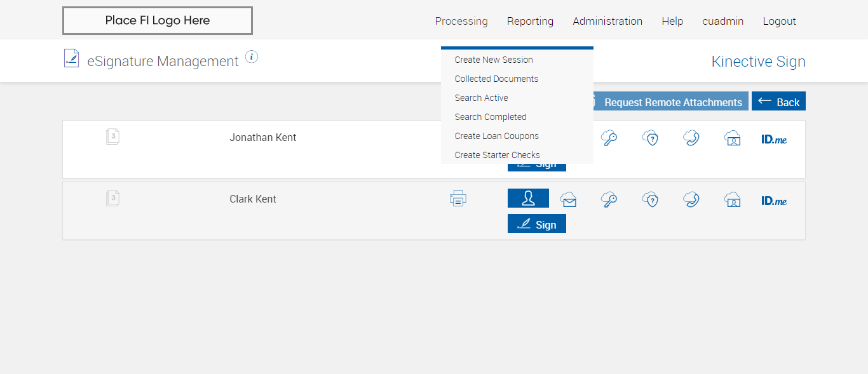The width and height of the screenshot is (868, 374).
Task: Choose Search Completed menu entry
Action: (491, 117)
